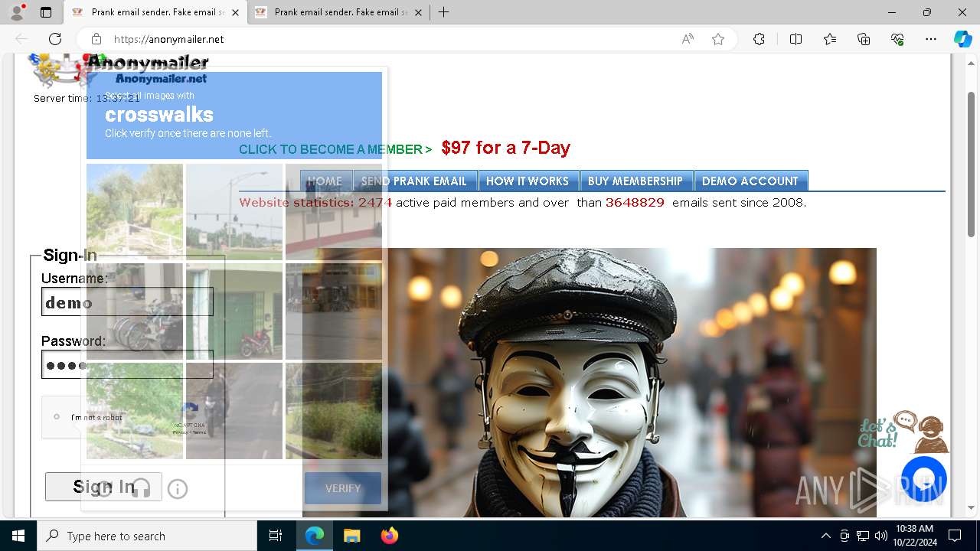980x551 pixels.
Task: Open the volume control tray icon
Action: click(x=881, y=536)
